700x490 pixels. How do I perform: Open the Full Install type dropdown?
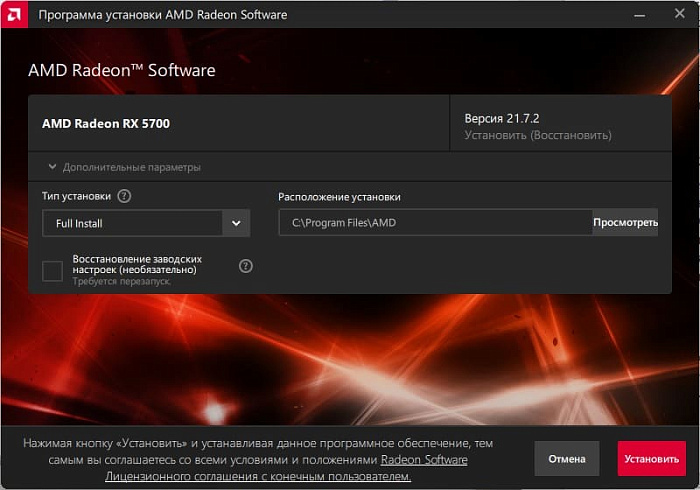(146, 223)
